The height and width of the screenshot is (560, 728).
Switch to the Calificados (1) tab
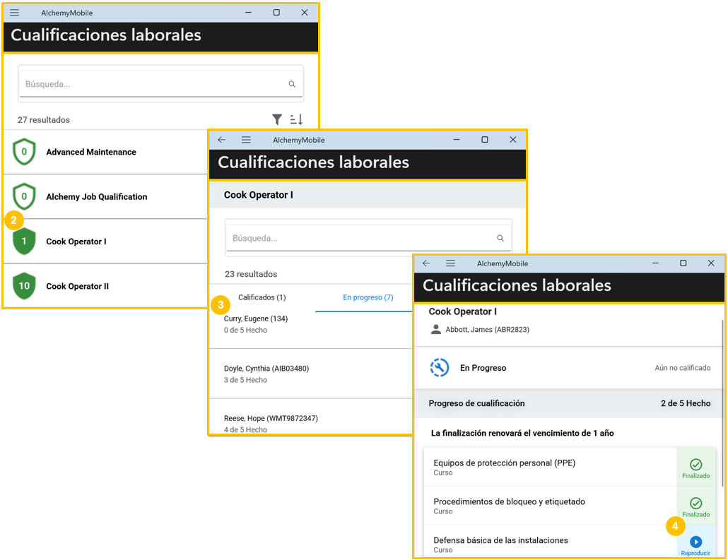(x=262, y=297)
